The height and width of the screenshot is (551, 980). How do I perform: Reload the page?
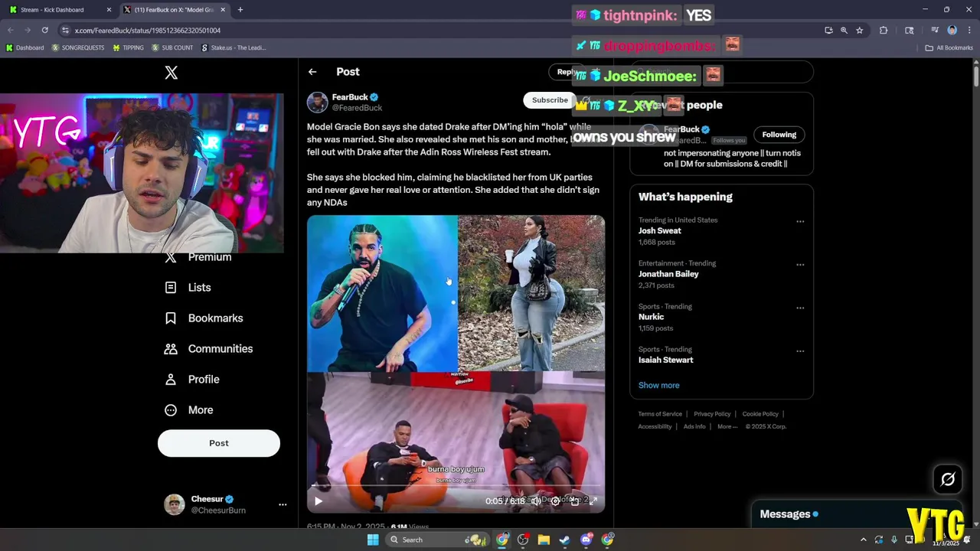click(x=44, y=30)
